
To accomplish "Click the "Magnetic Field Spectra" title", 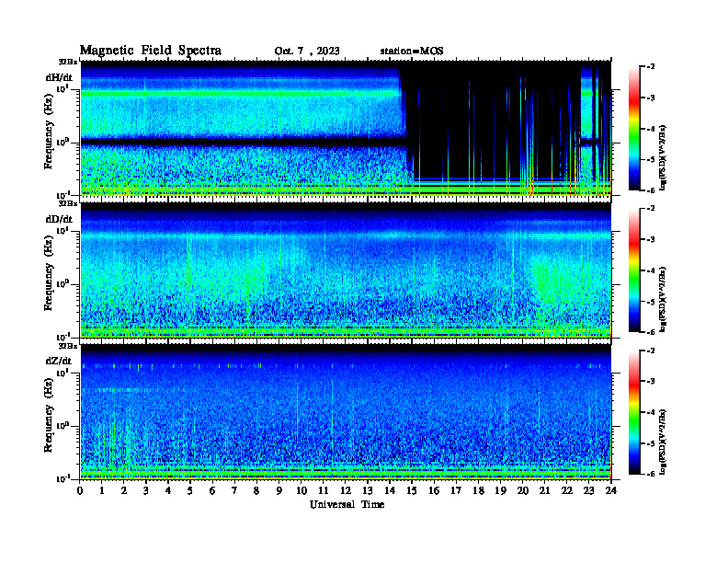I will (151, 51).
